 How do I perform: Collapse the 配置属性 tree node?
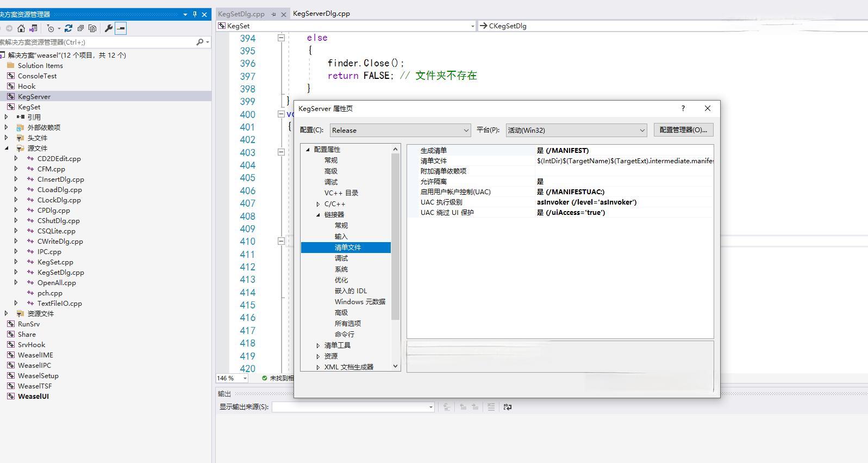coord(308,150)
